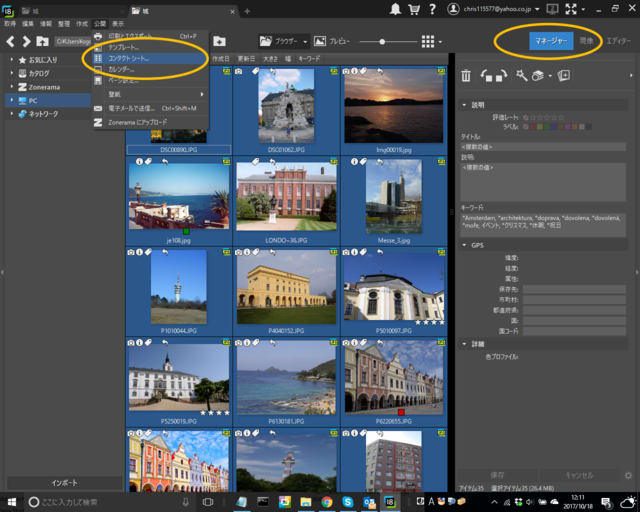Switch to the エディター tab
The height and width of the screenshot is (512, 640).
619,41
